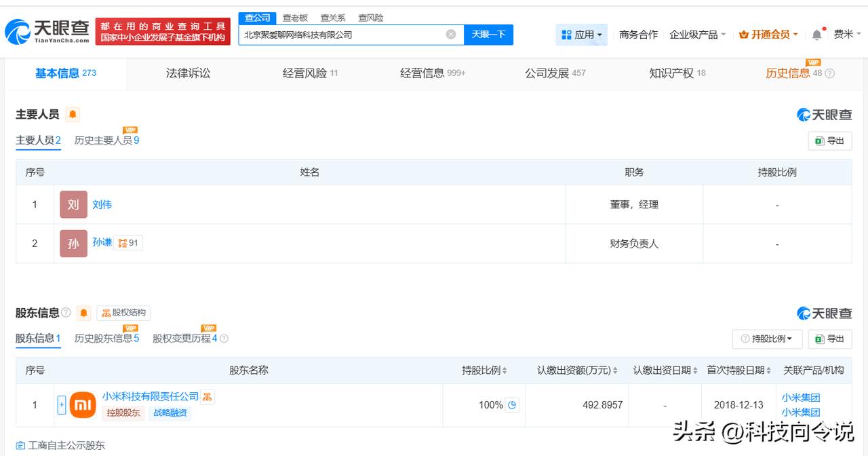Export the 主要人员 table via 导出
This screenshot has width=868, height=456.
pyautogui.click(x=830, y=140)
